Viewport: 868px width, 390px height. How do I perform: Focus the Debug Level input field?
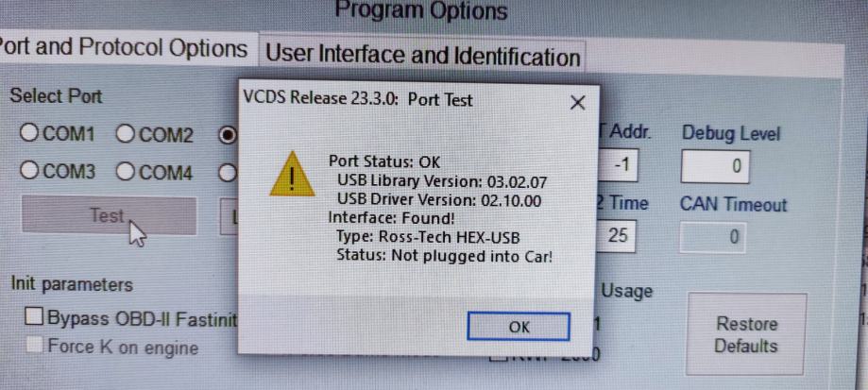715,166
